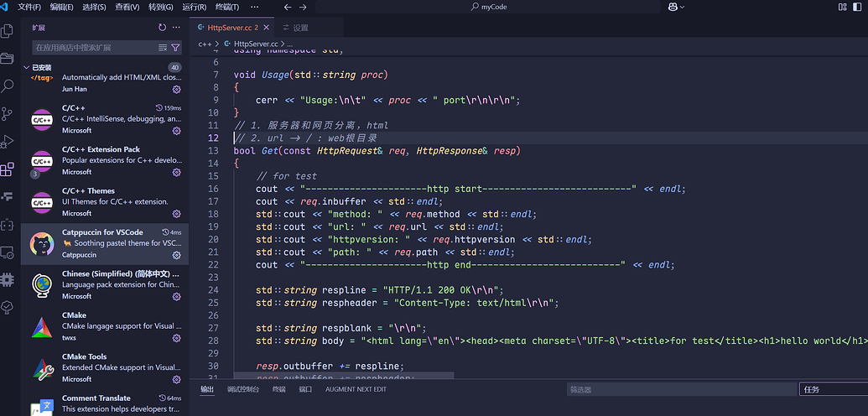Open the Source Control view
The height and width of the screenshot is (416, 868).
pos(8,113)
